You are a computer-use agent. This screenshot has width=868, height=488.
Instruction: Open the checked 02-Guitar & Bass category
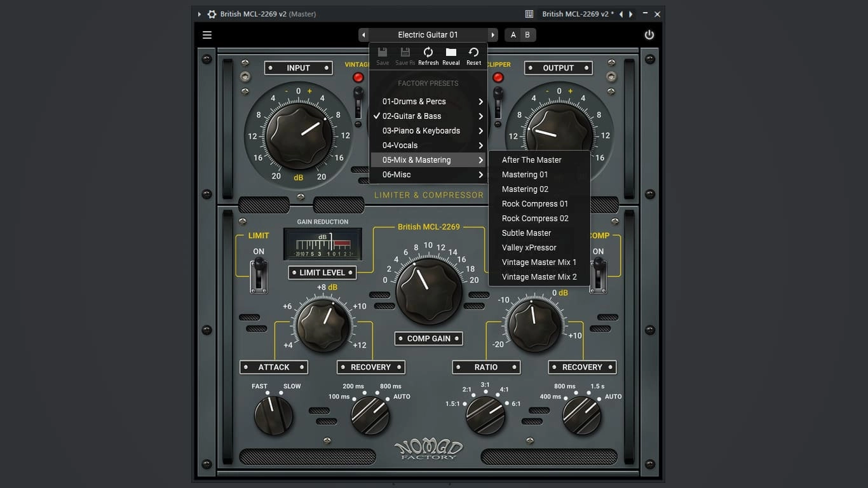point(428,116)
